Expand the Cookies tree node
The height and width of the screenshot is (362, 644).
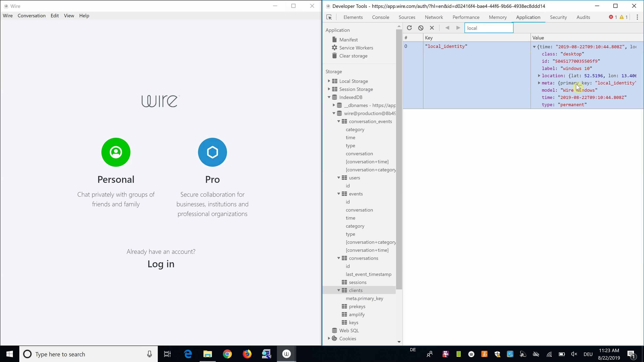(329, 338)
